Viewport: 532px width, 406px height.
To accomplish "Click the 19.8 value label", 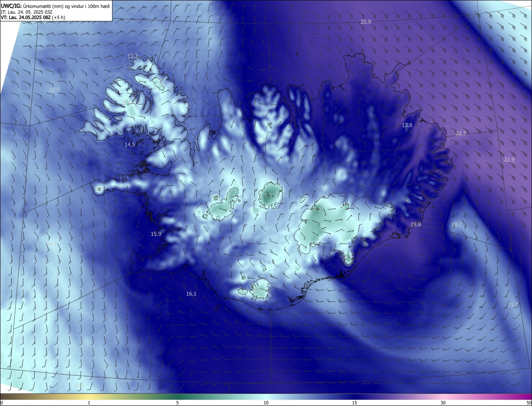I will click(x=416, y=224).
